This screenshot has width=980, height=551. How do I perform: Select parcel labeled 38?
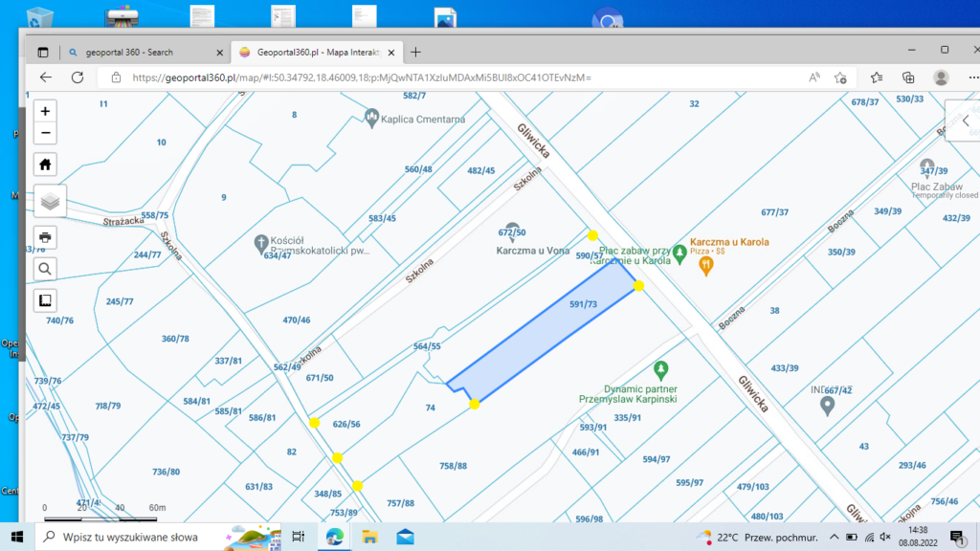click(774, 311)
